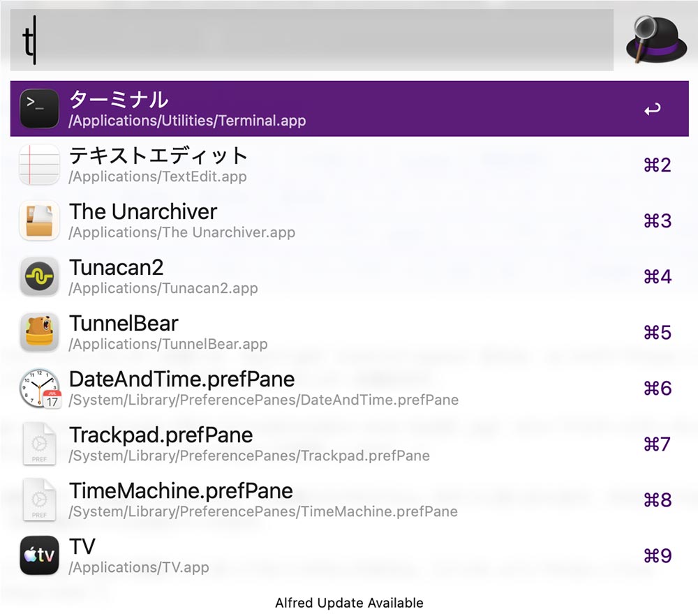Image resolution: width=698 pixels, height=616 pixels.
Task: Click the ⌘9 shortcut label
Action: 658,555
